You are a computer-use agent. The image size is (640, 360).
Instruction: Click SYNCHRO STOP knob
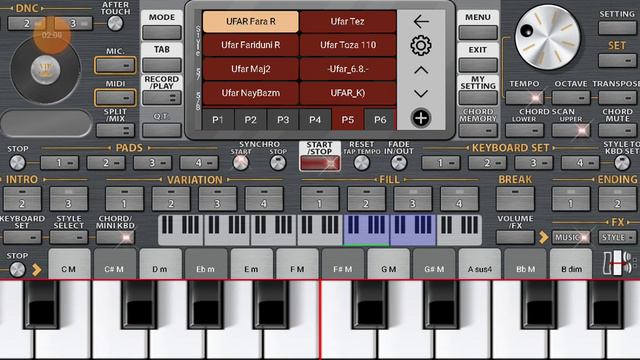pyautogui.click(x=278, y=163)
